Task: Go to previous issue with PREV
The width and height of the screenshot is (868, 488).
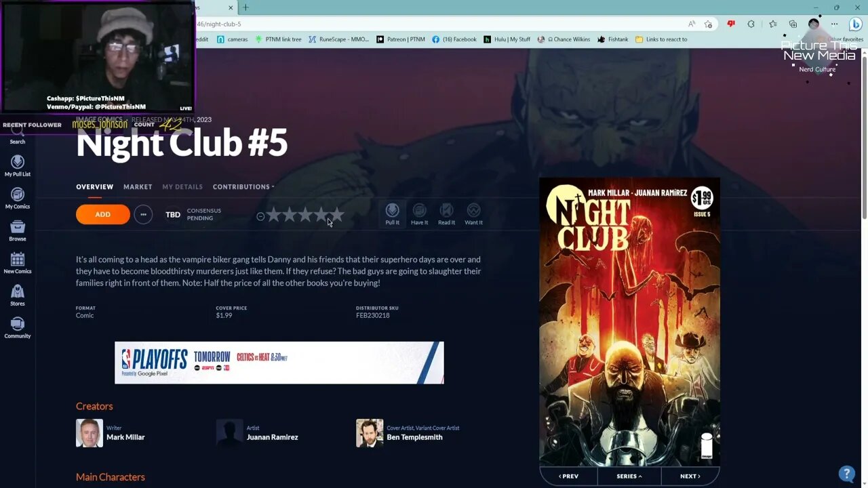Action: pos(568,476)
